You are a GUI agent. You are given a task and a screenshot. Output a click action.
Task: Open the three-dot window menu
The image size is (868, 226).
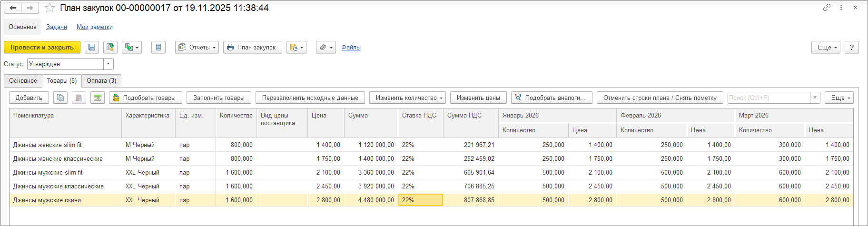point(841,8)
